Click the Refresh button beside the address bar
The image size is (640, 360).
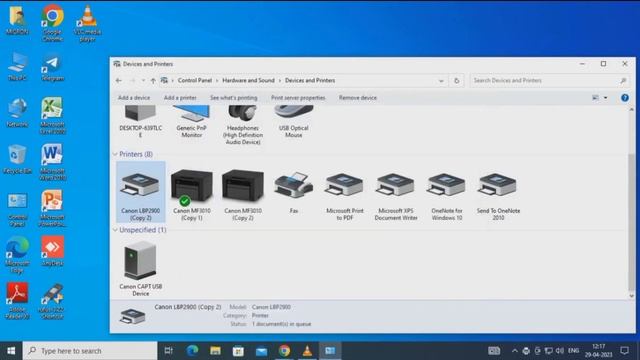[x=457, y=81]
